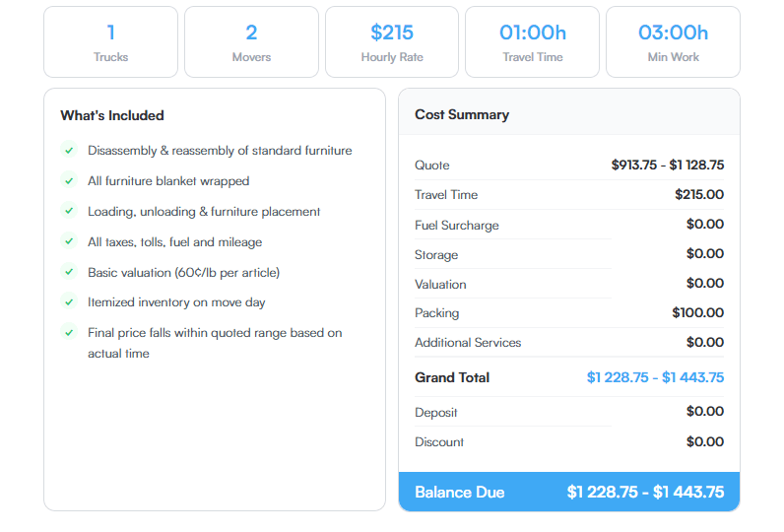Select the Movers count card
This screenshot has height=532, width=784.
(x=251, y=41)
